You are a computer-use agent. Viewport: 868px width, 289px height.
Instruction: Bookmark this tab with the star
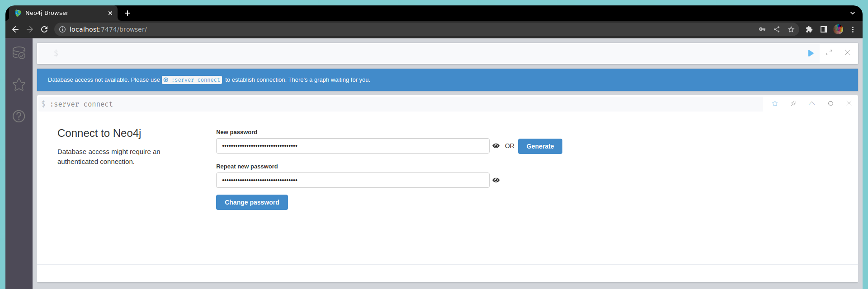click(791, 29)
